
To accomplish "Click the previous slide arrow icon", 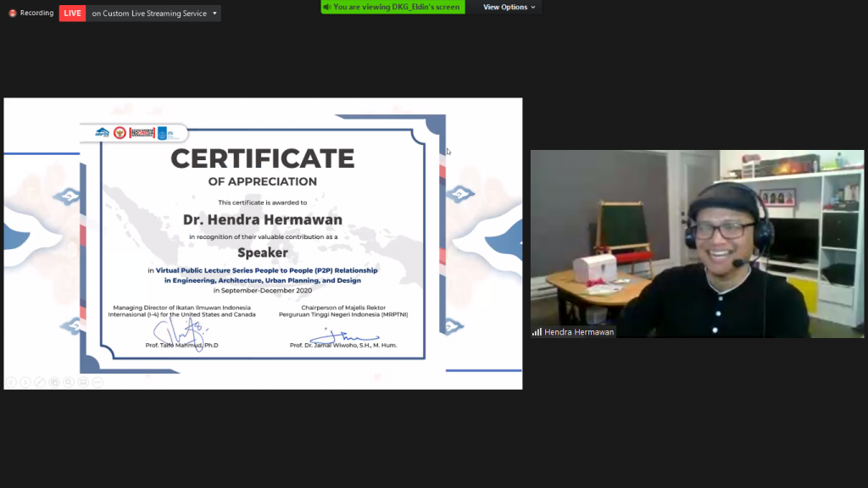I will 11,382.
